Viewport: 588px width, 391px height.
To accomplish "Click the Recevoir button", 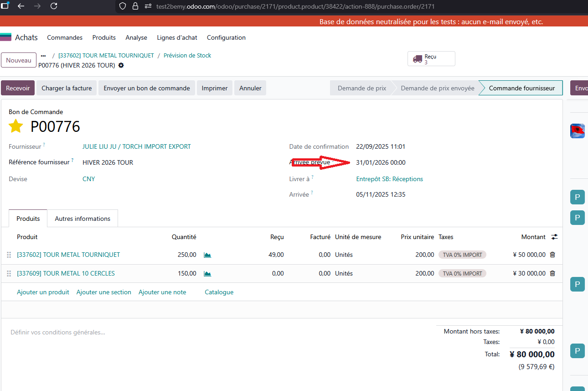I will click(18, 89).
